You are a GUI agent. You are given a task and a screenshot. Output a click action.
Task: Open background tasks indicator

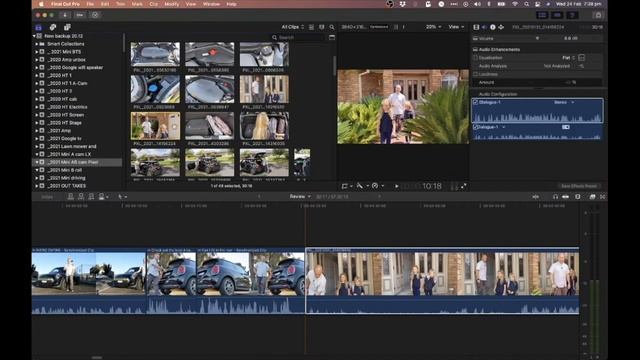tap(95, 15)
